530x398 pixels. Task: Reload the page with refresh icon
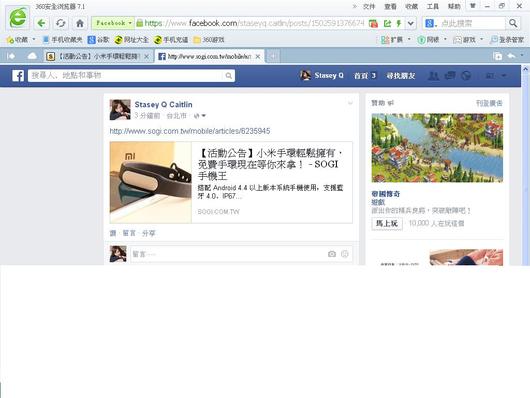tap(61, 23)
